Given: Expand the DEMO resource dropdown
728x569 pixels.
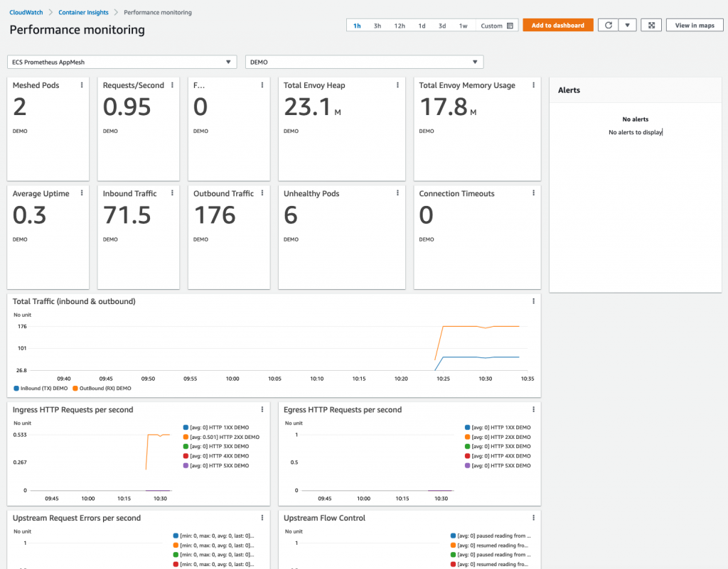Looking at the screenshot, I should [364, 63].
